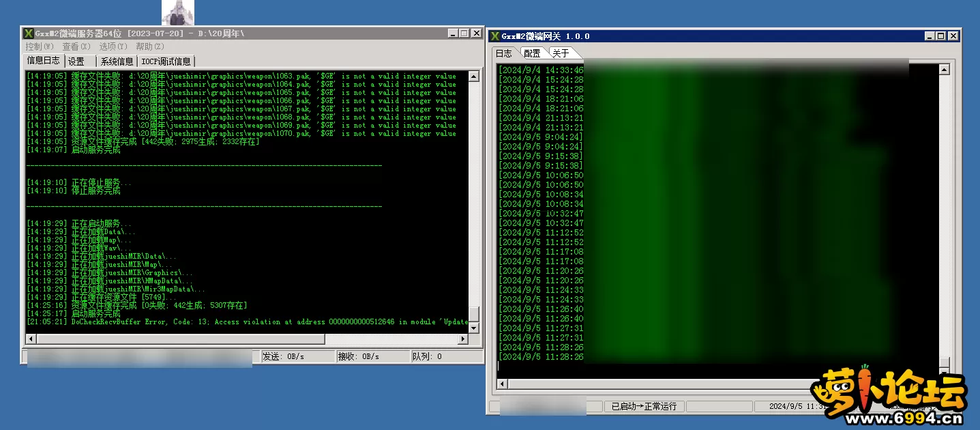Click the [14:19:07] 启动服务完成 line
Viewport: 980px width, 430px height.
tap(73, 150)
